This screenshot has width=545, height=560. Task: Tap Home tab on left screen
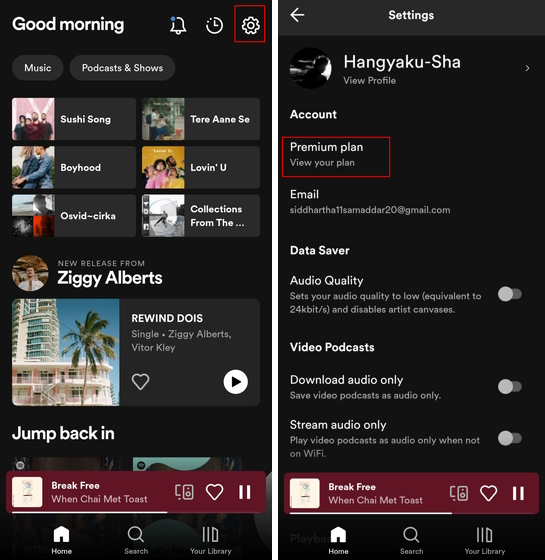click(x=61, y=540)
